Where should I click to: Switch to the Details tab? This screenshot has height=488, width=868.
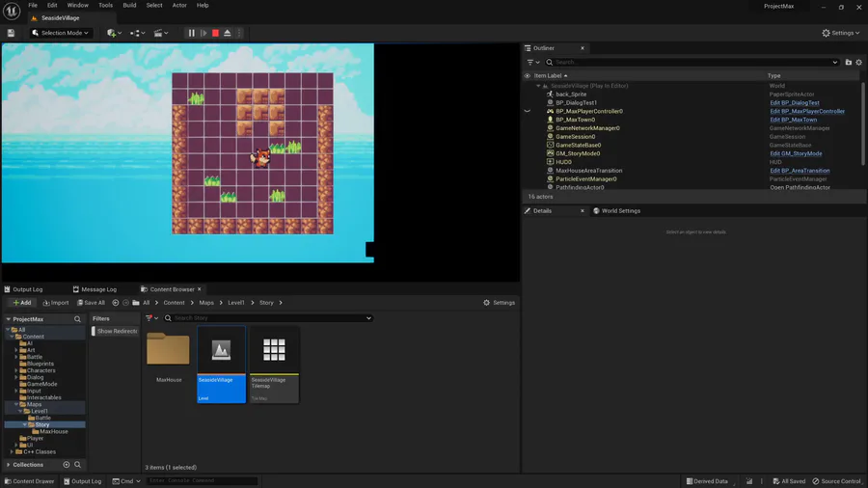coord(542,211)
